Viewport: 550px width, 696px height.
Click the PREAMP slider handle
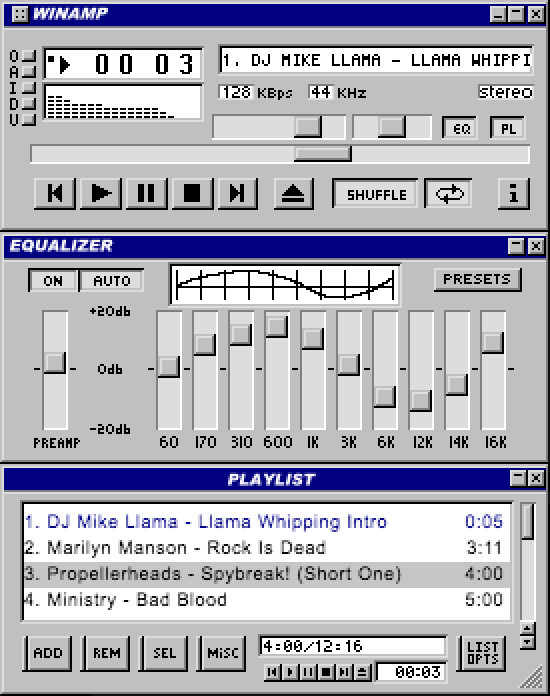(55, 363)
